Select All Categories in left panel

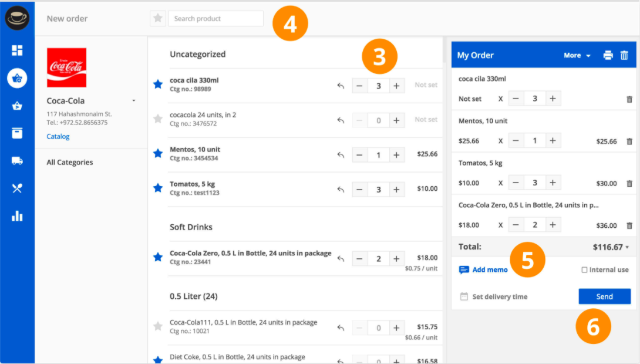click(70, 163)
